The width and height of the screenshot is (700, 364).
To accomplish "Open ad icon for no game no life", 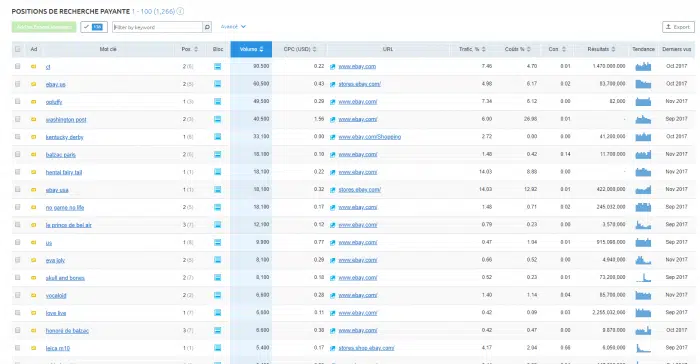I will (x=33, y=207).
